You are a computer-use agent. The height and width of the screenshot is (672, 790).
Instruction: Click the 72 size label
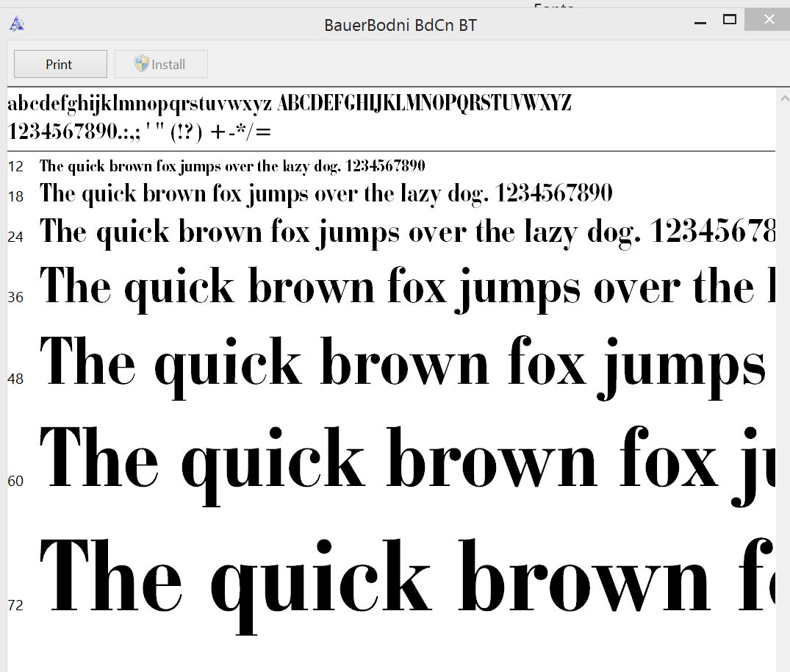15,605
